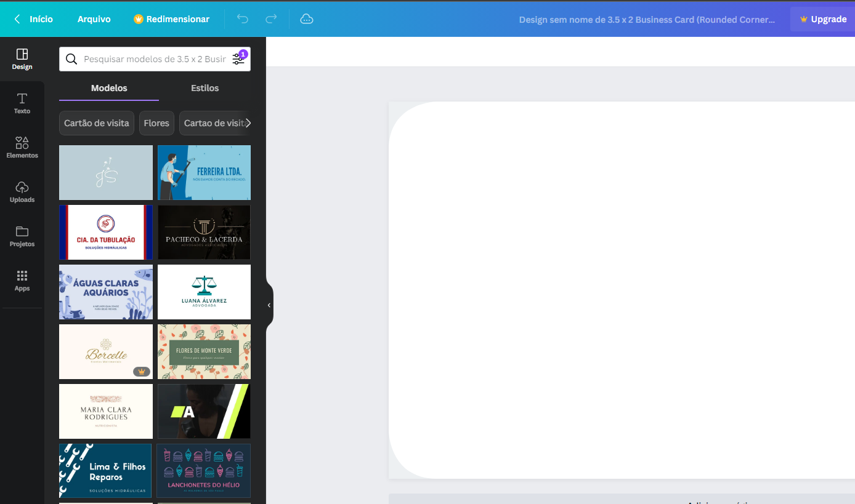
Task: Choose the Lima & Filhos Reparos template
Action: 105,471
